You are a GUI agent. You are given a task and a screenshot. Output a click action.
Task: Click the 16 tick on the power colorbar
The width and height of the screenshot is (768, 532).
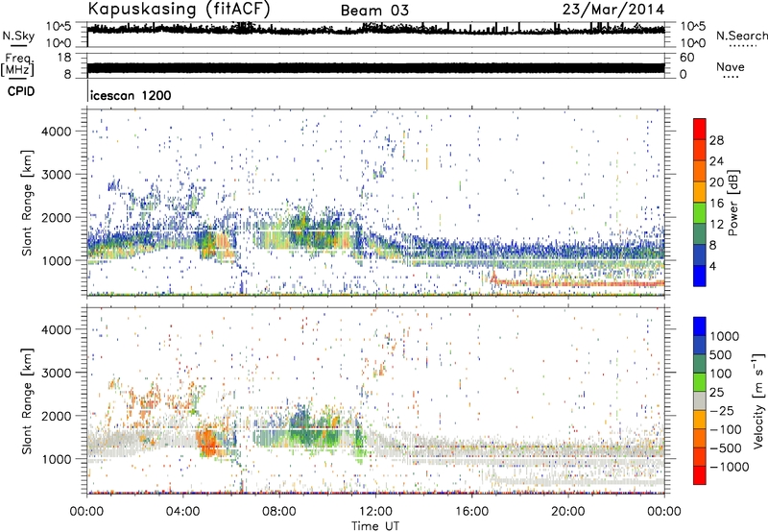(x=716, y=204)
